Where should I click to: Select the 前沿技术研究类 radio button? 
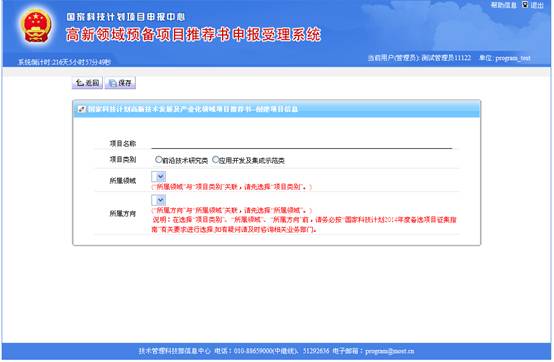pyautogui.click(x=159, y=160)
